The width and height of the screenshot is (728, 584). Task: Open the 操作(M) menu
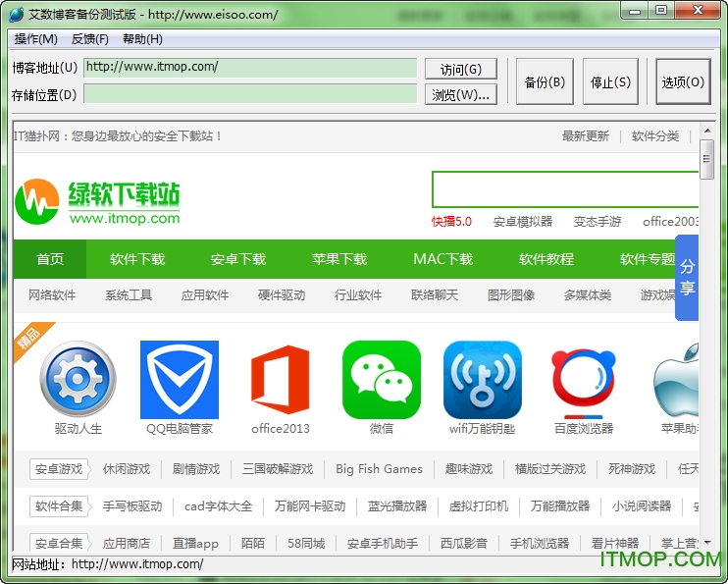click(35, 39)
